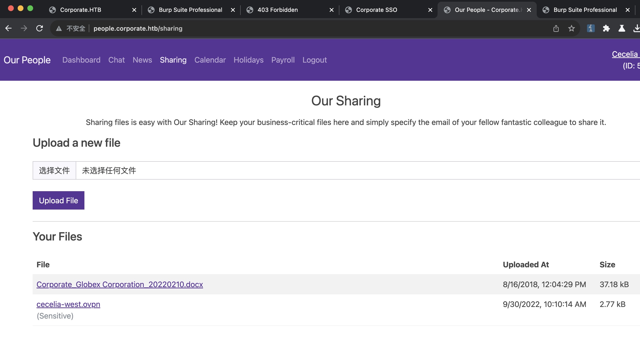
Task: Click the address bar URL
Action: 138,28
